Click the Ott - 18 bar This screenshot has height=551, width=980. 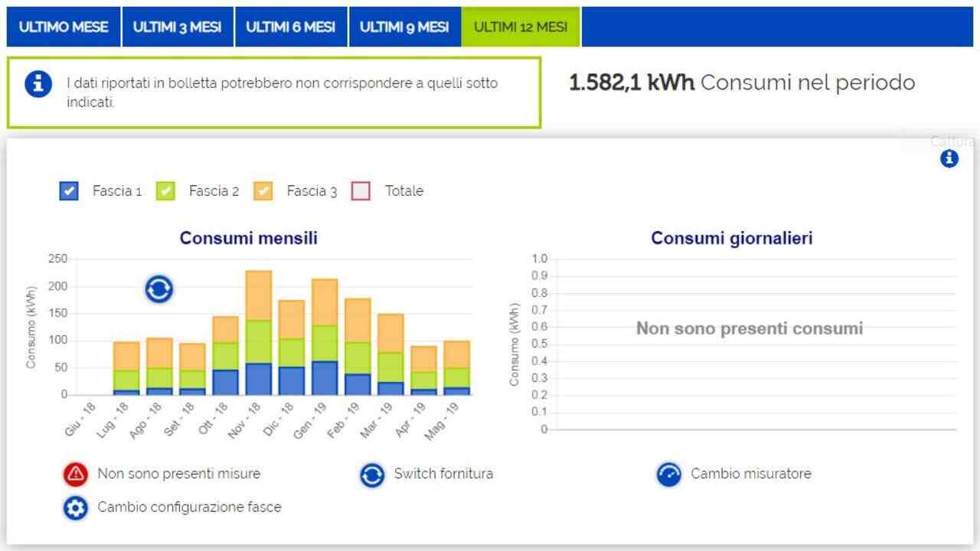click(225, 356)
